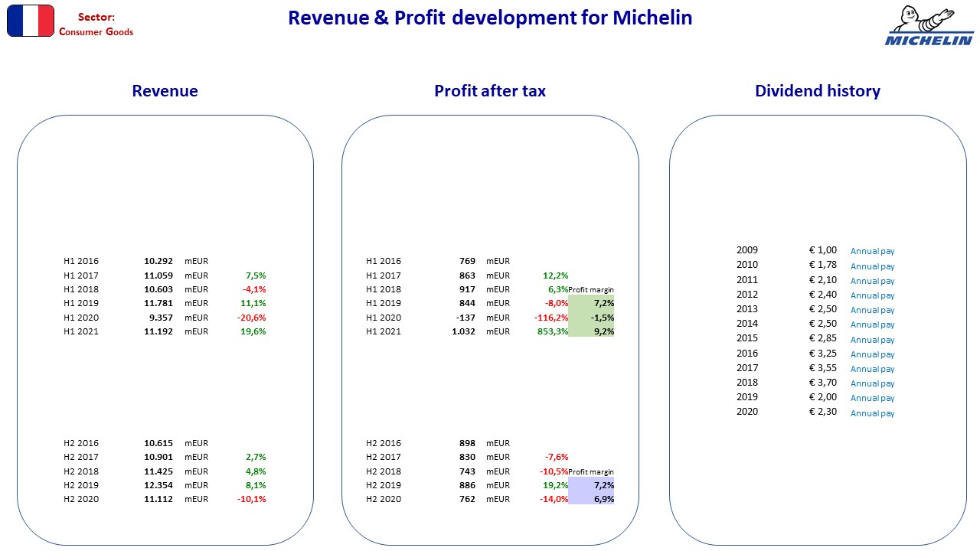980x551 pixels.
Task: Click revenue change -20,6% for H1 2020
Action: point(252,318)
